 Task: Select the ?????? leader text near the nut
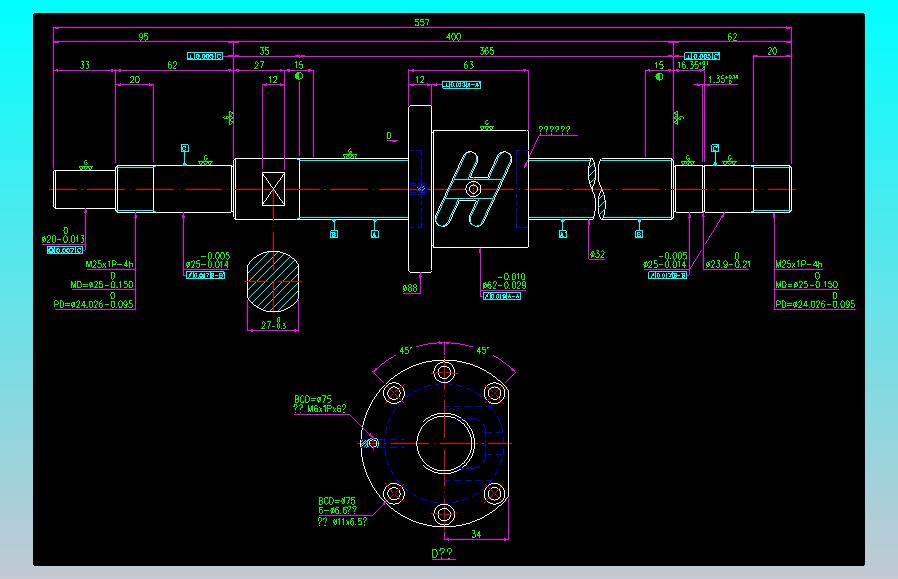[x=554, y=130]
